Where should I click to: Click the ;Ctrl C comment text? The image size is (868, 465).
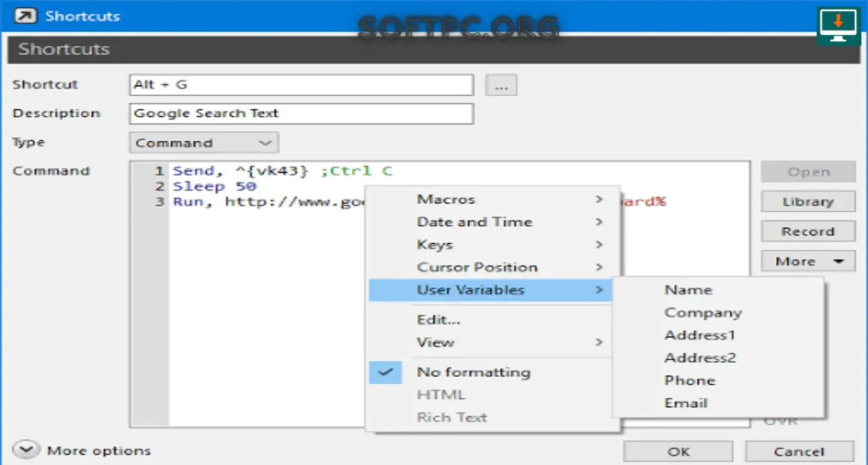356,171
